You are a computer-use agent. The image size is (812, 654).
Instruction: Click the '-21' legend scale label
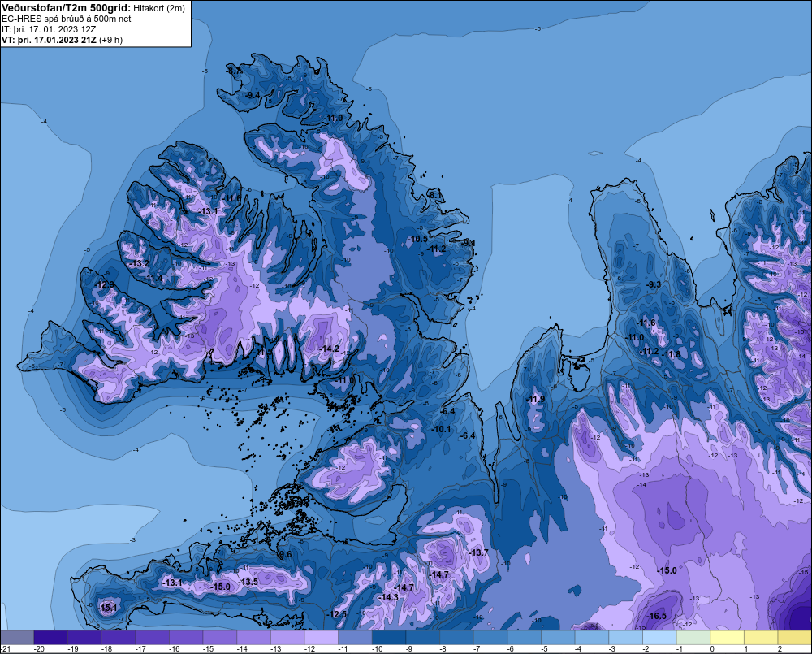coord(5,649)
